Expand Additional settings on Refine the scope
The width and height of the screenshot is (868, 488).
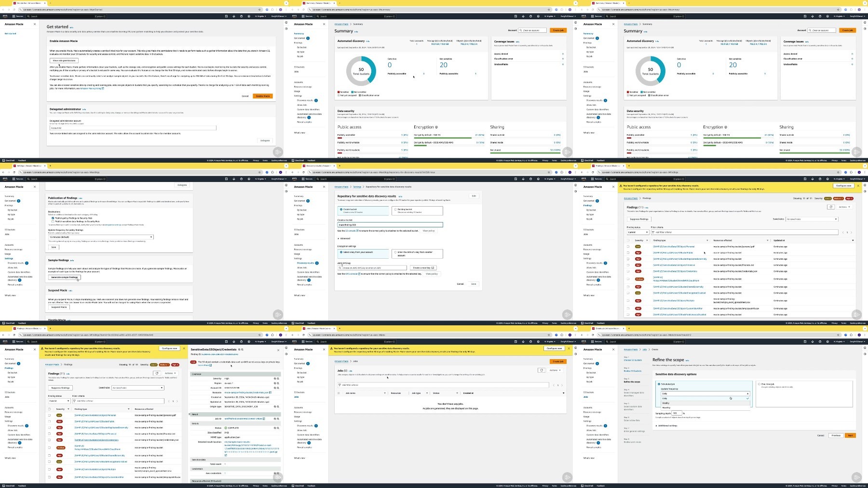666,426
